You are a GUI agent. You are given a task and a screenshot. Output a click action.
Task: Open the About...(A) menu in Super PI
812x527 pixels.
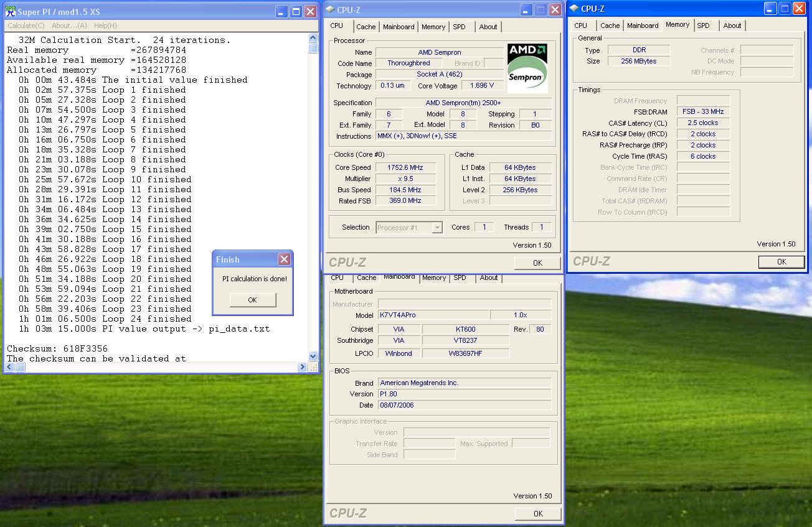pos(69,26)
